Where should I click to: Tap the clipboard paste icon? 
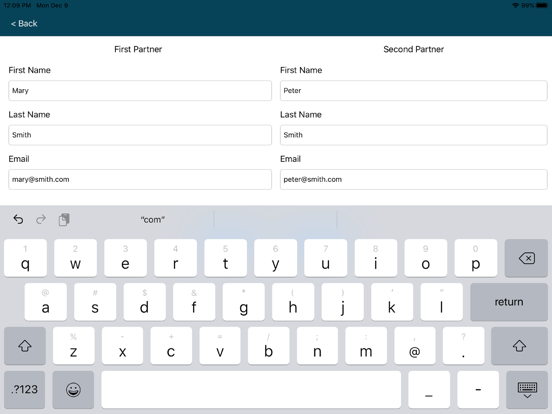coord(64,219)
